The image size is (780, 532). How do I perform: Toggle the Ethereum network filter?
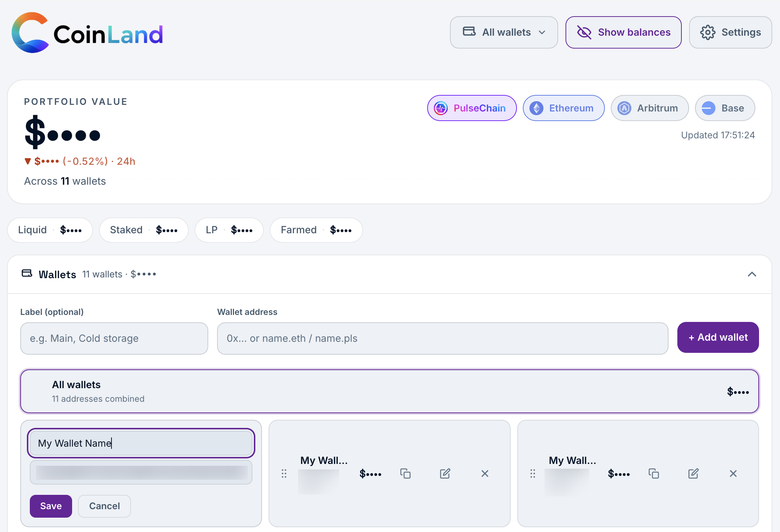click(564, 108)
